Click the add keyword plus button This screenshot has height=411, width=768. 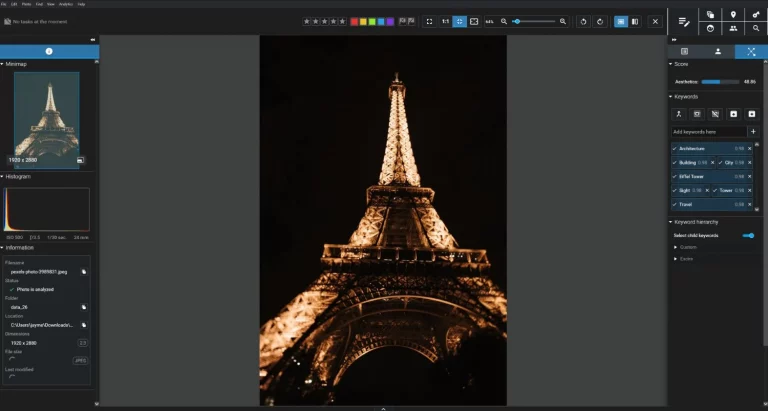[x=753, y=131]
